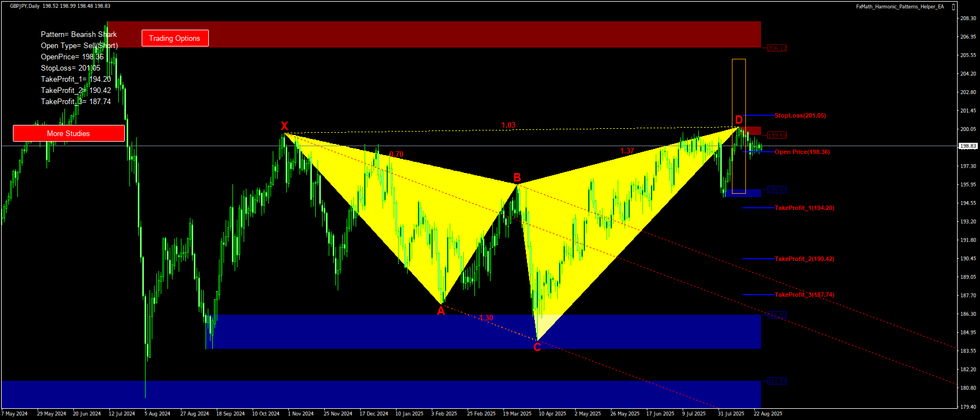The image size is (980, 420).
Task: Click the GBPJPY,Daily symbol header text
Action: coord(25,6)
